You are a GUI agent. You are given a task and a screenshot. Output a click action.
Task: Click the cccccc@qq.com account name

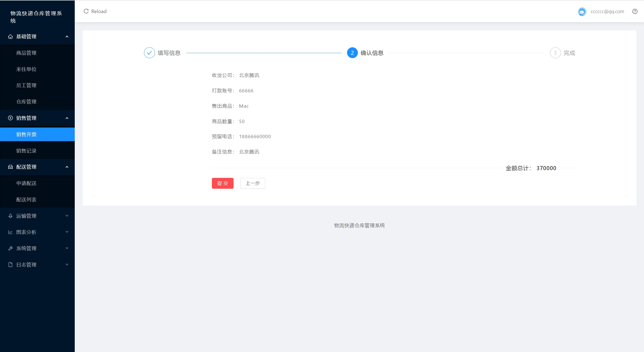pyautogui.click(x=607, y=12)
